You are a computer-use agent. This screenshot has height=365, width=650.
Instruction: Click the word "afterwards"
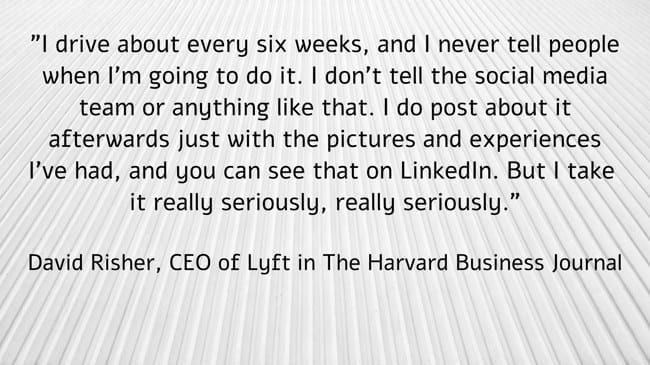pyautogui.click(x=109, y=139)
